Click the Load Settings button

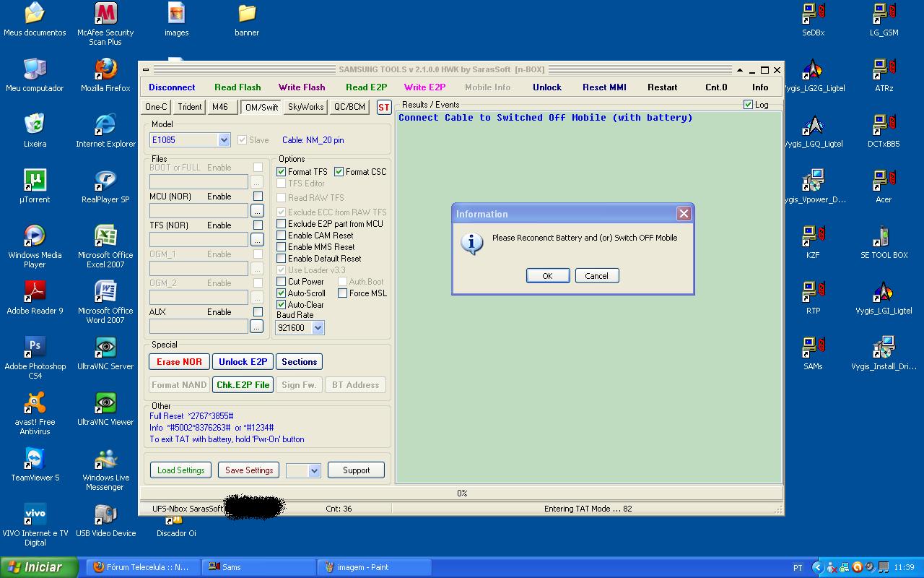coord(180,470)
